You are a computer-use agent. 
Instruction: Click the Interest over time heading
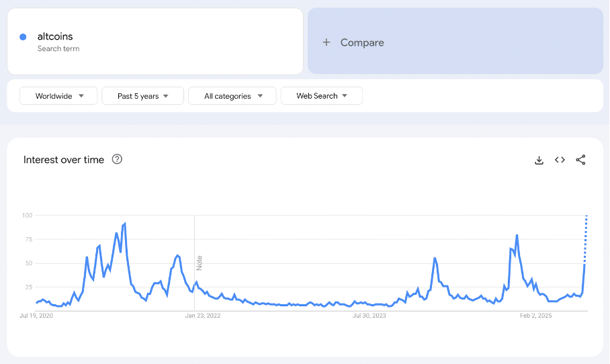[64, 160]
